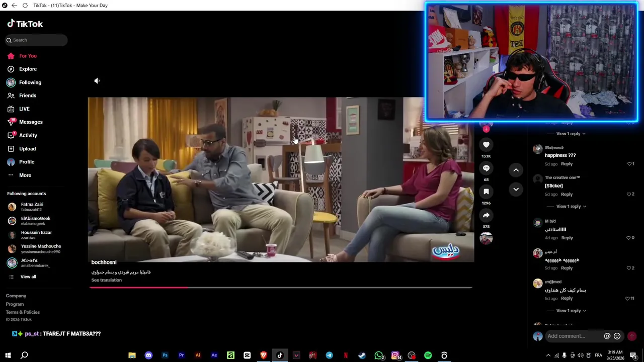Reply to Mahmoud's 'happiness ???' comment
The width and height of the screenshot is (644, 362).
click(x=567, y=164)
